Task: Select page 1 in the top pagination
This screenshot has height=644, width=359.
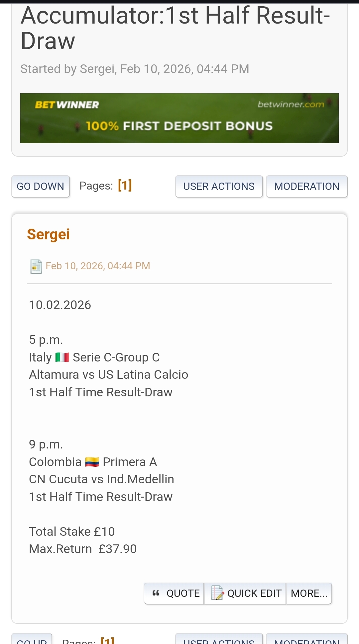Action: [125, 185]
